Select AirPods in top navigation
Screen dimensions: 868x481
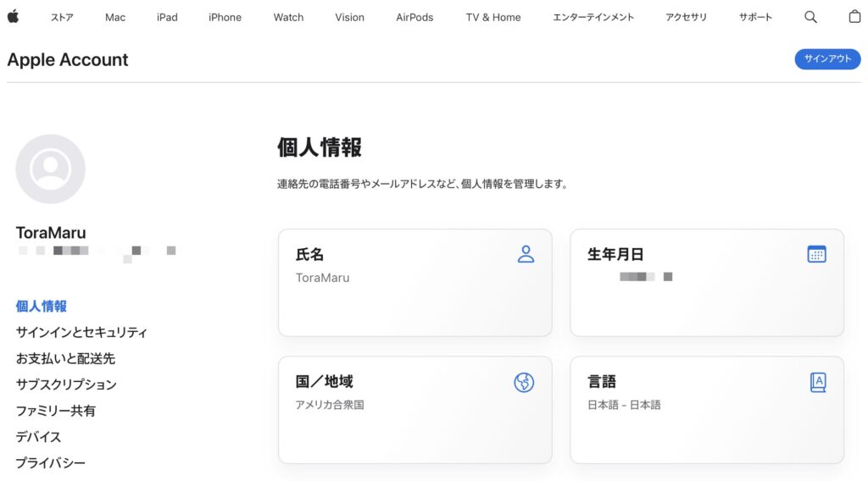click(415, 17)
